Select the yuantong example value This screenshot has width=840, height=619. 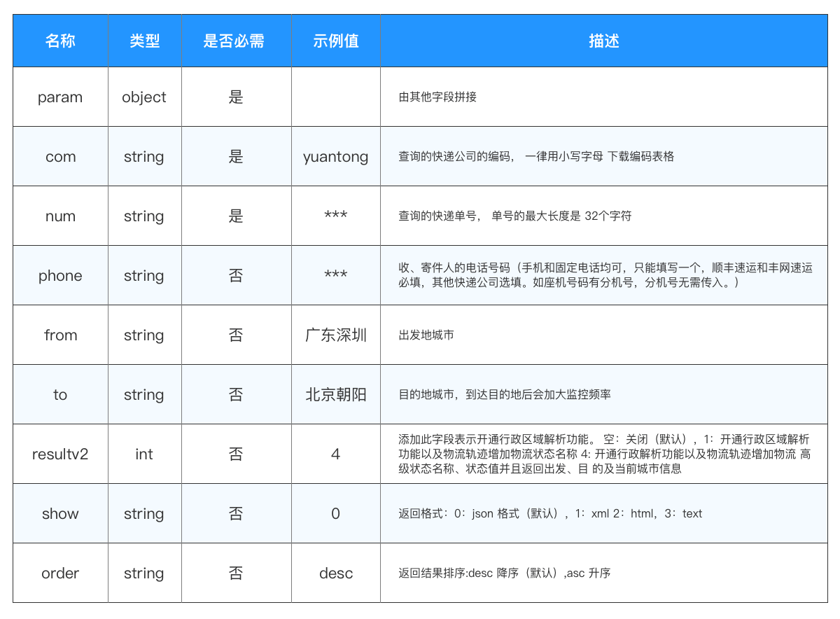[335, 157]
